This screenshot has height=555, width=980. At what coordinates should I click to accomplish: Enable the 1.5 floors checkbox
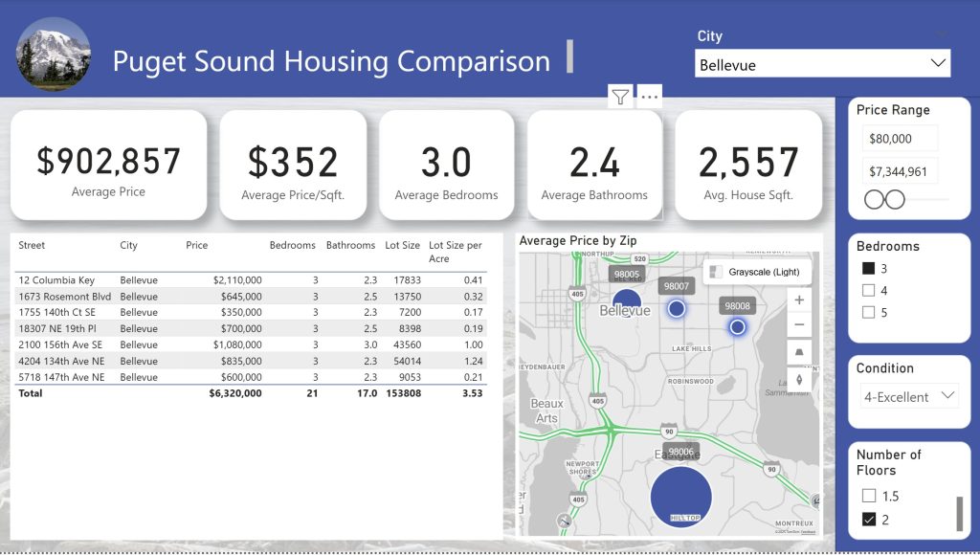869,497
